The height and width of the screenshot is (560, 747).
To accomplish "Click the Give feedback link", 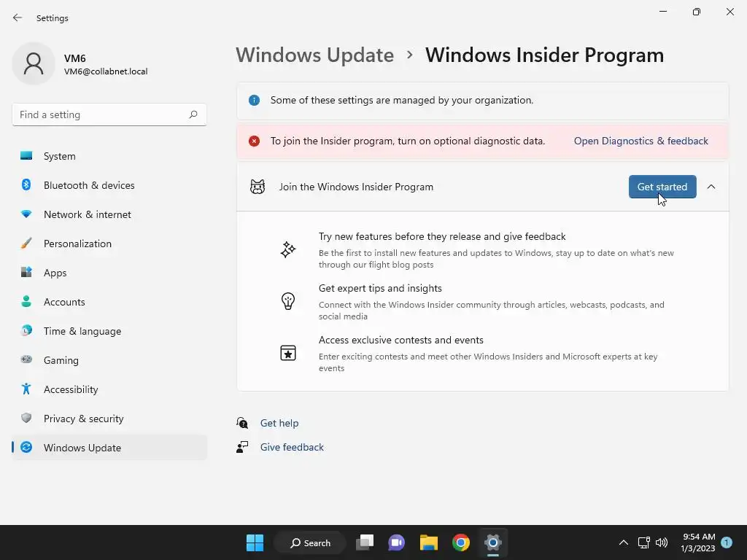I will (292, 447).
